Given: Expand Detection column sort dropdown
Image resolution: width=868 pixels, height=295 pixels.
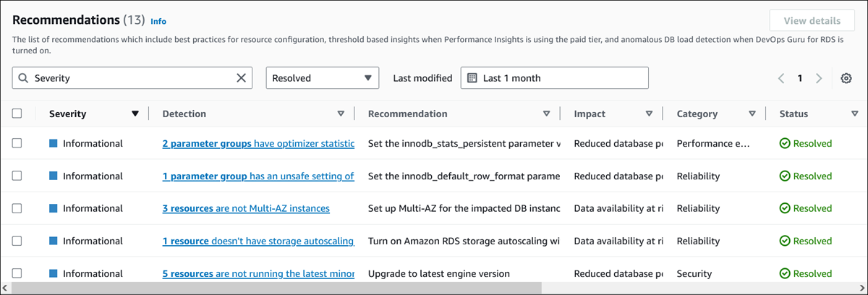Looking at the screenshot, I should 341,114.
